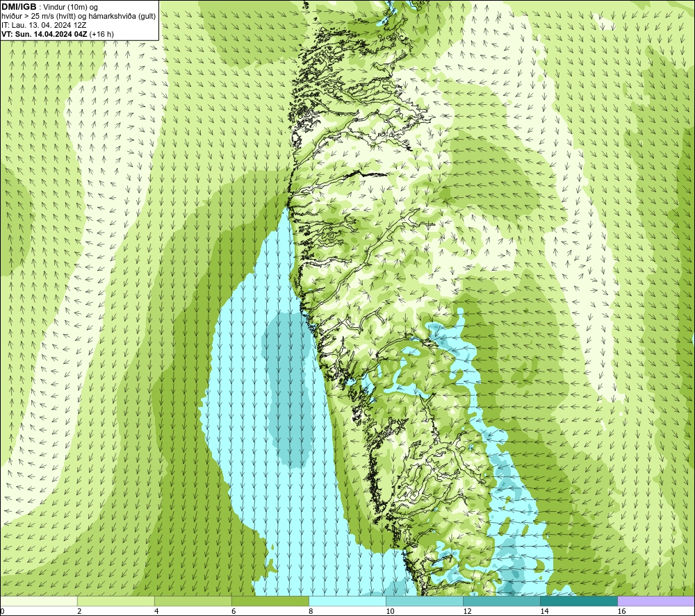Click the 8–10 m/s light cyan swatch

coord(347,601)
